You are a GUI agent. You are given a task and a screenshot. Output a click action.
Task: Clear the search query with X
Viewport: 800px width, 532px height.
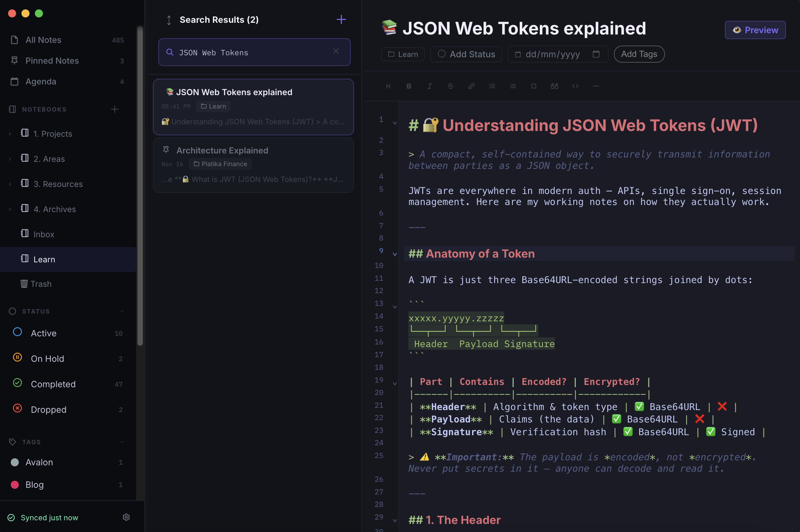click(336, 51)
